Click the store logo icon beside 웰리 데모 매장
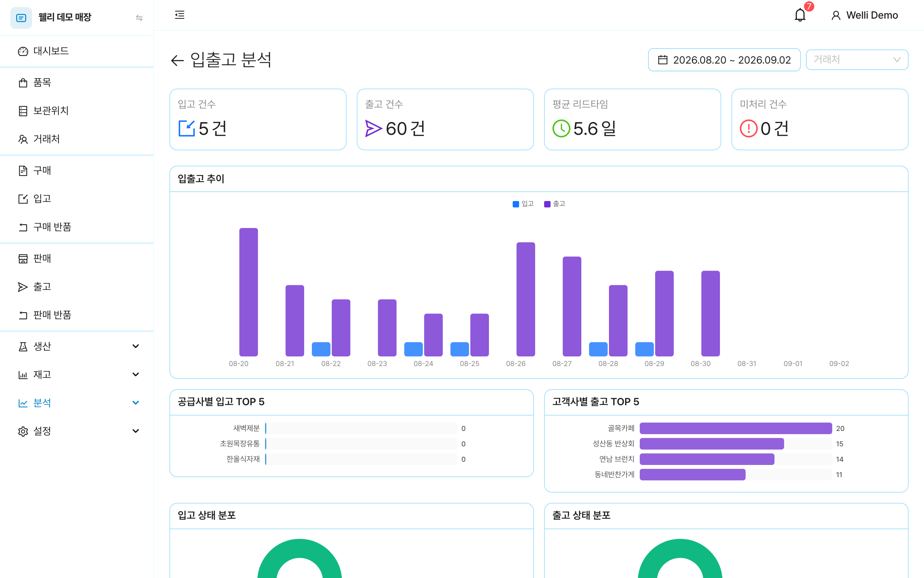Image resolution: width=924 pixels, height=578 pixels. coord(21,18)
